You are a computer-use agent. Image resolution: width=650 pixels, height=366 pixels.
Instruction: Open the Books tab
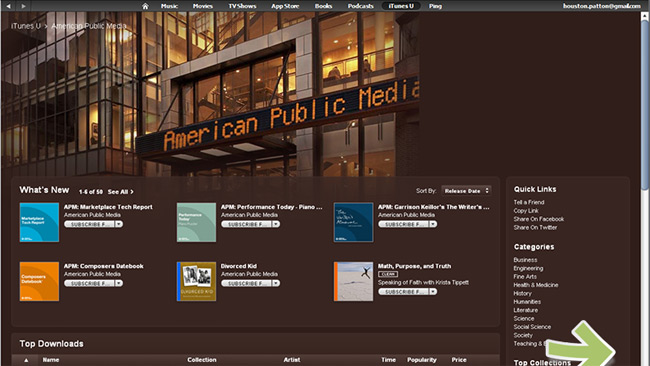click(323, 6)
